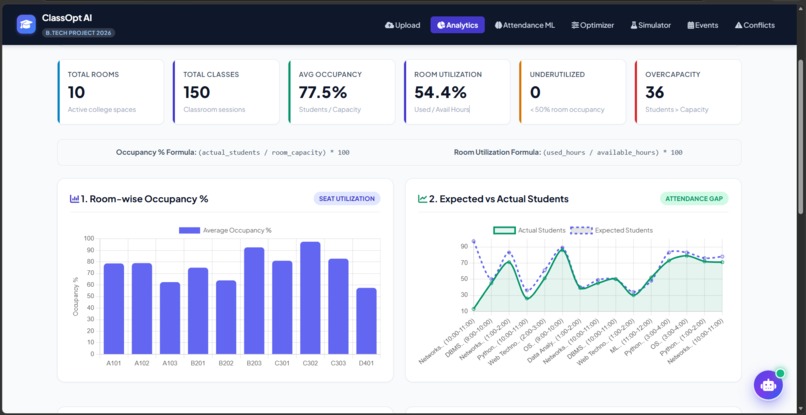Click the '< 50% room occupancy' caption
806x415 pixels.
point(567,110)
